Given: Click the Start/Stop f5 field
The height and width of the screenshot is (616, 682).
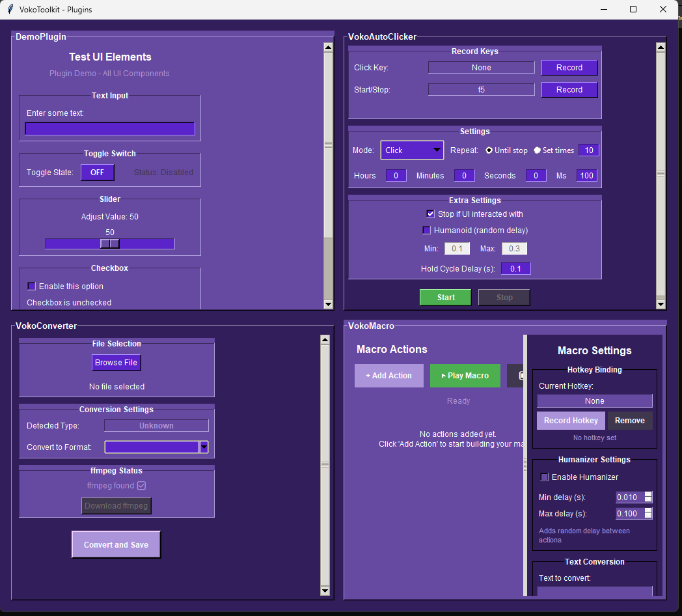Looking at the screenshot, I should pos(481,90).
